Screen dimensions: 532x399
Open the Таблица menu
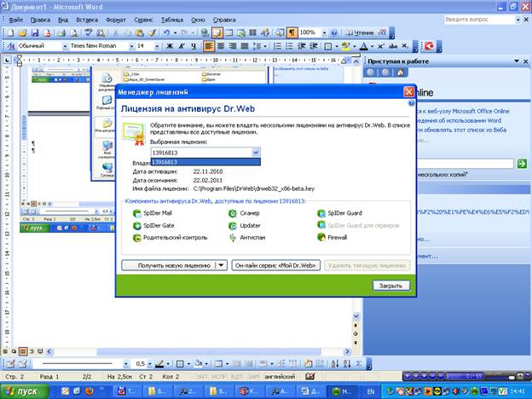point(172,20)
